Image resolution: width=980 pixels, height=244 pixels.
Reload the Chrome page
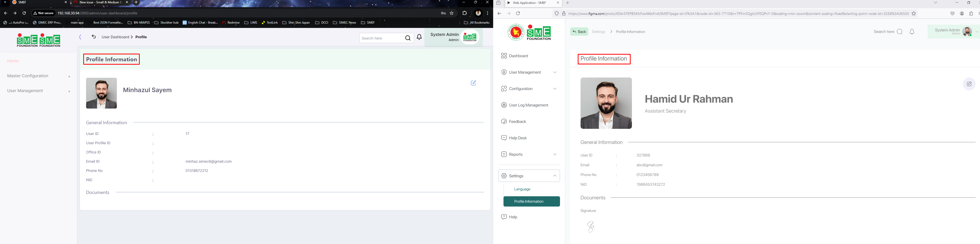[x=24, y=13]
